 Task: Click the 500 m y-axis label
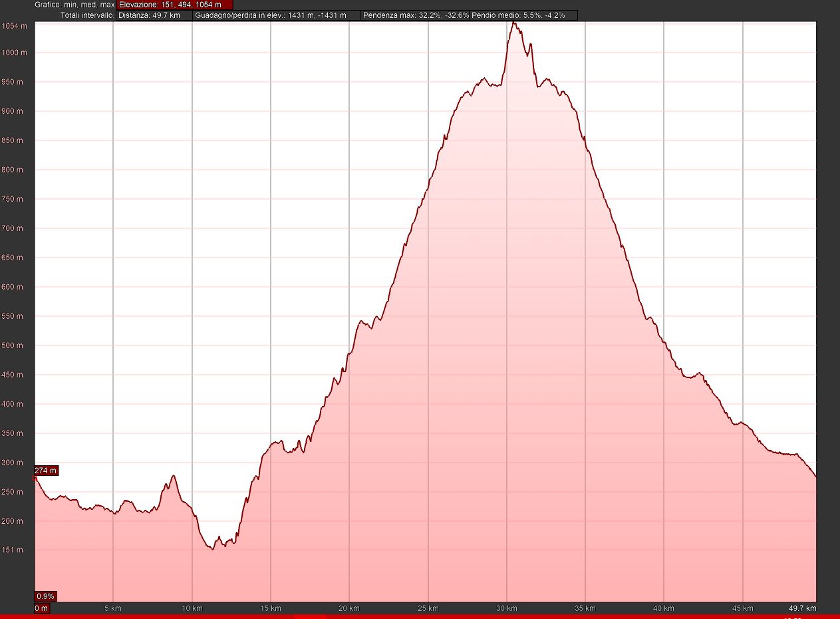14,345
